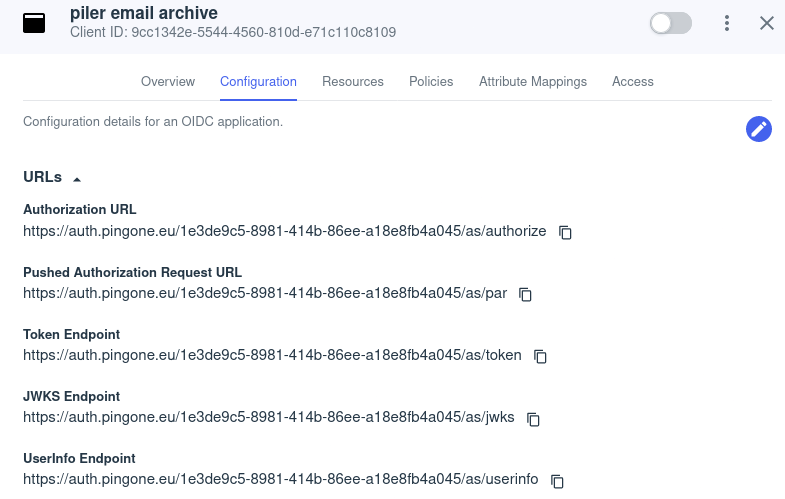Copy the JWKS Endpoint URL
This screenshot has width=785, height=499.
(x=533, y=418)
